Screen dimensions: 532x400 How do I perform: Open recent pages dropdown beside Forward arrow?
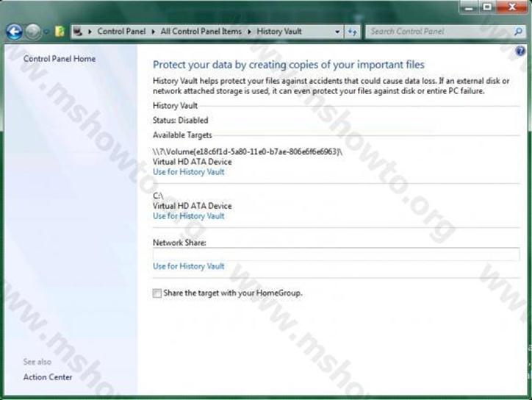46,32
